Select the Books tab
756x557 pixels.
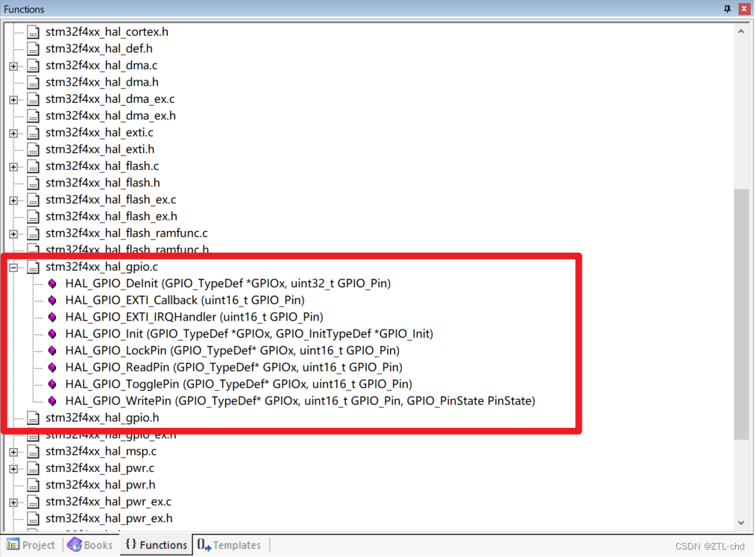[x=89, y=544]
